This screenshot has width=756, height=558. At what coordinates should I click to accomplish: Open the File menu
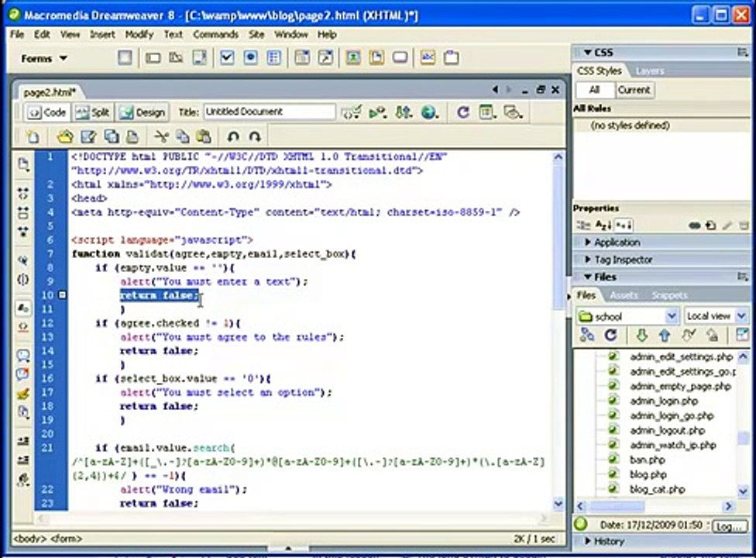coord(17,34)
